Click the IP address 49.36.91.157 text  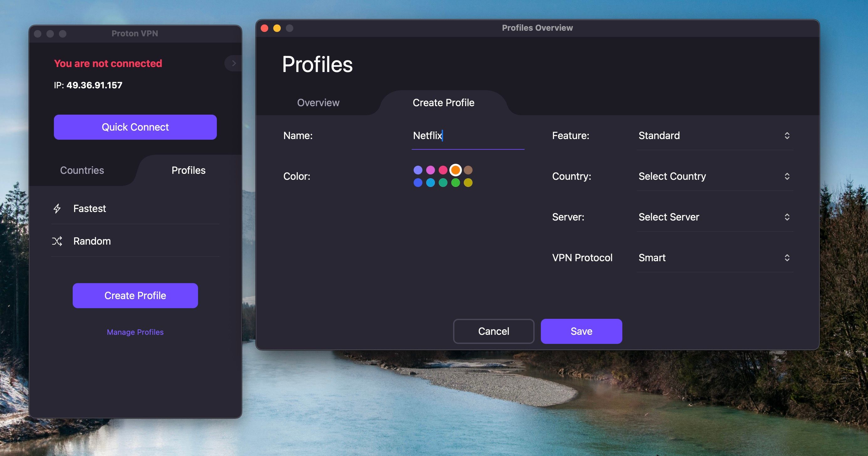(x=94, y=85)
